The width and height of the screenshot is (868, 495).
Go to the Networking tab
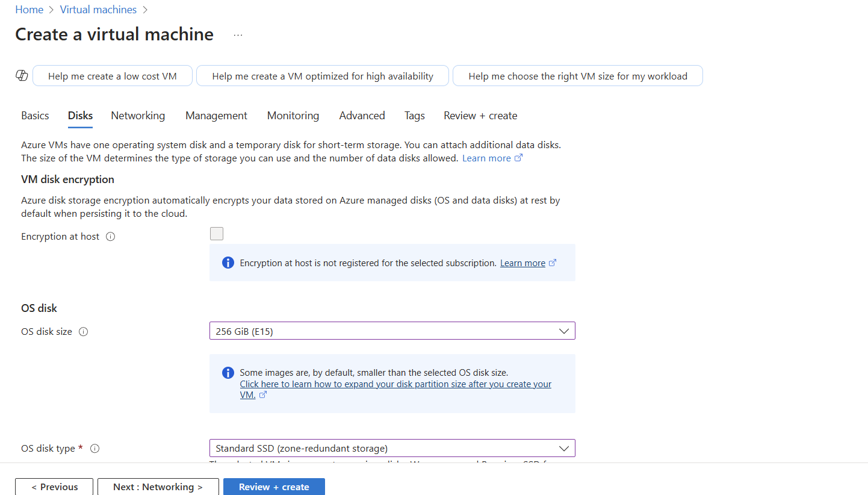(138, 116)
